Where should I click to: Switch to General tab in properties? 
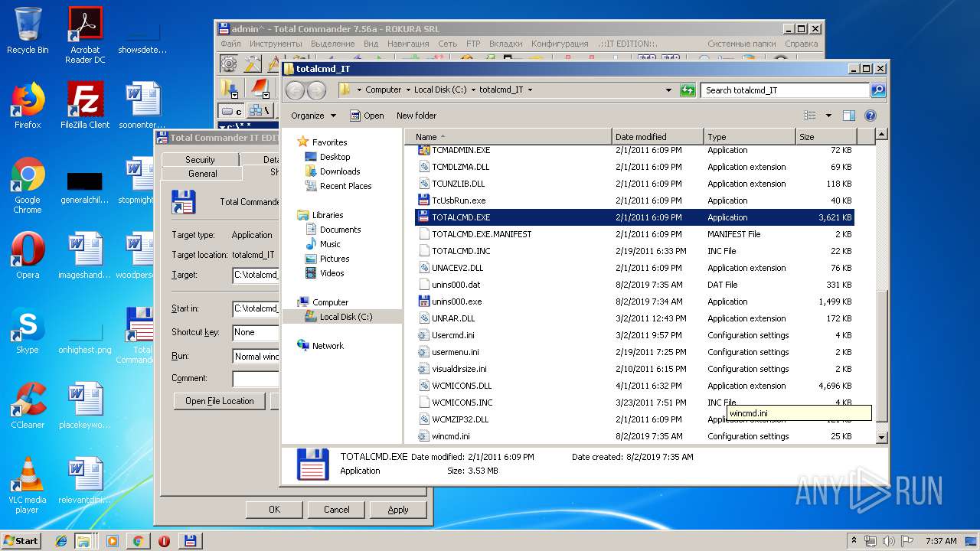[202, 174]
